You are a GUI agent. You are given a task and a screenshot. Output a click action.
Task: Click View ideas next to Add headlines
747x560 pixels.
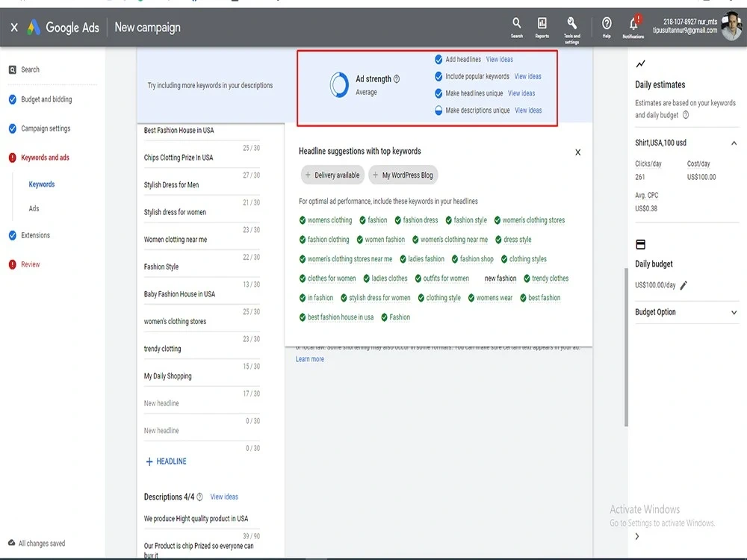click(499, 60)
